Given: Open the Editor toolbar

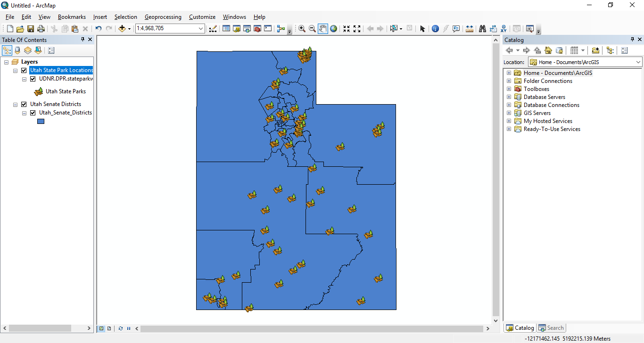Looking at the screenshot, I should coord(213,29).
